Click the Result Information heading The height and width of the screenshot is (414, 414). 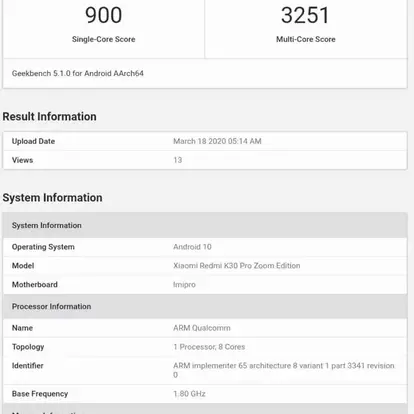click(49, 117)
